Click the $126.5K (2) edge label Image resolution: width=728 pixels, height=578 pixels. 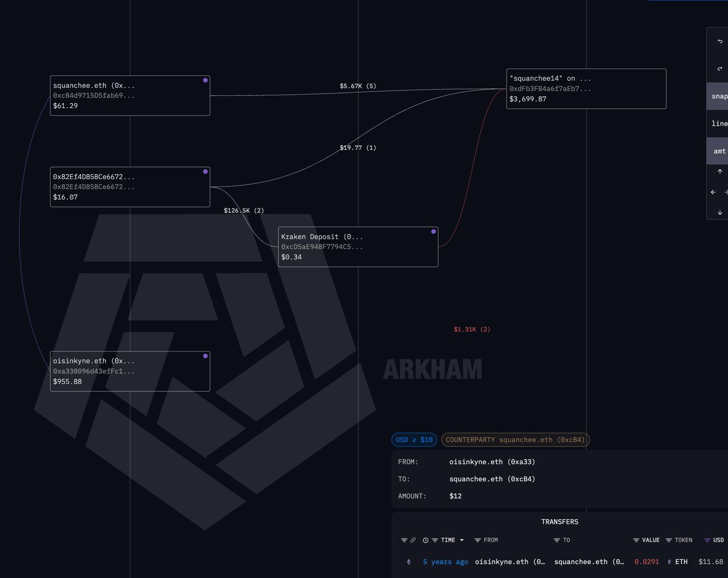click(244, 211)
